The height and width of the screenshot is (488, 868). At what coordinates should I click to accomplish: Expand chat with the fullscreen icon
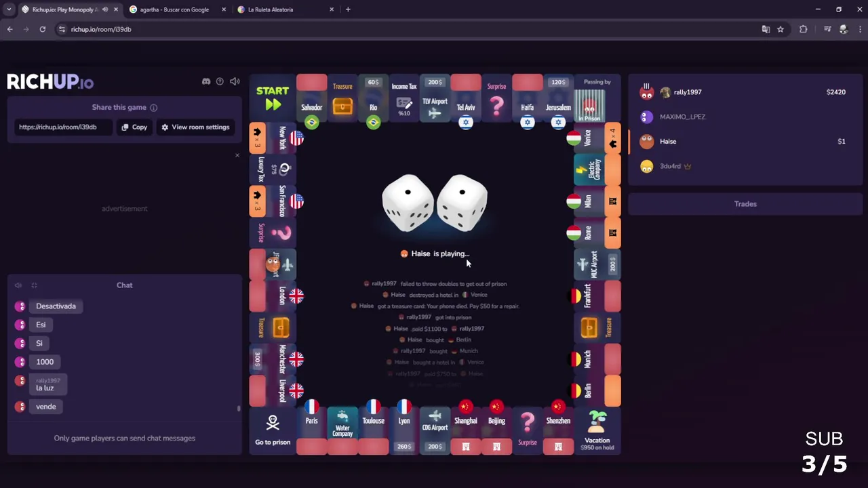click(x=34, y=285)
